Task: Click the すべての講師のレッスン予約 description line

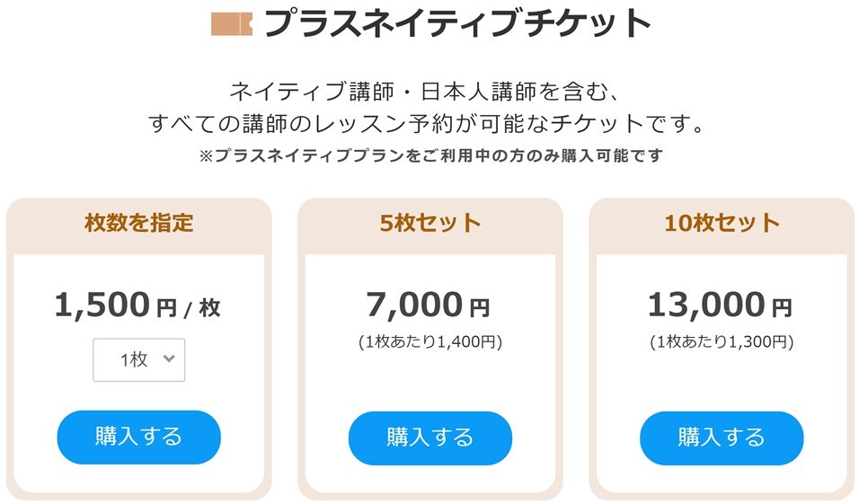Action: (426, 123)
